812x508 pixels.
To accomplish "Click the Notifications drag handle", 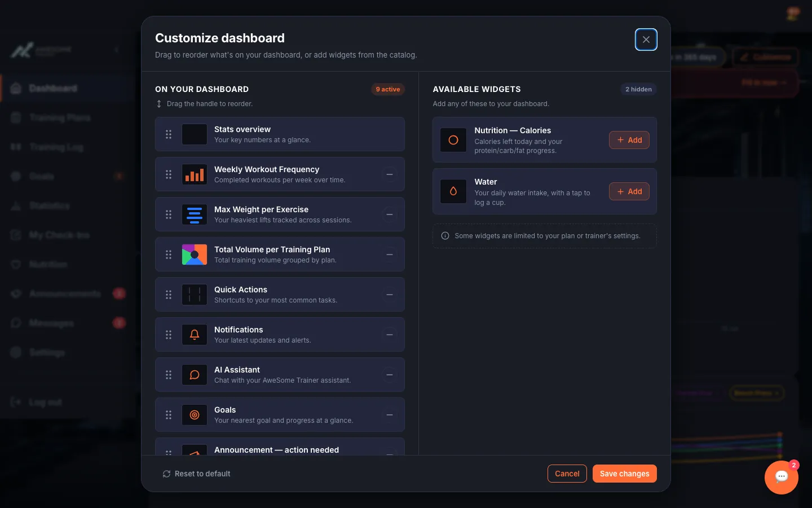I will click(169, 335).
